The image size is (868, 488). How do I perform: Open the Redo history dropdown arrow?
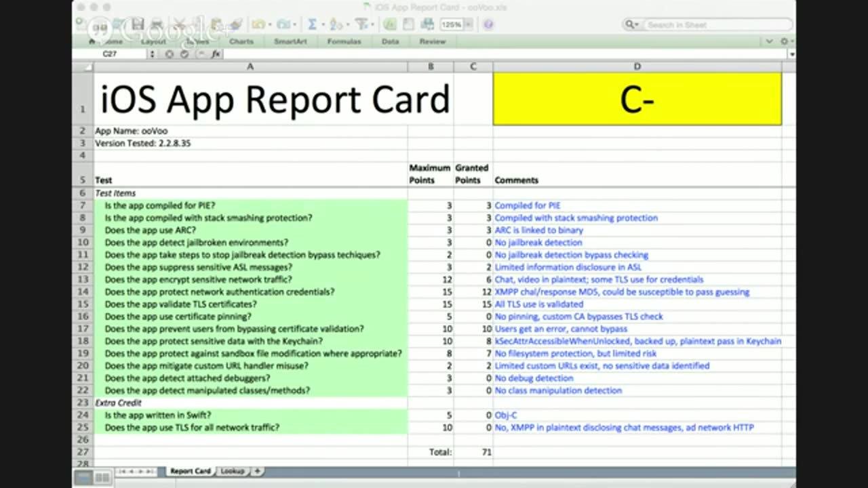pyautogui.click(x=294, y=24)
